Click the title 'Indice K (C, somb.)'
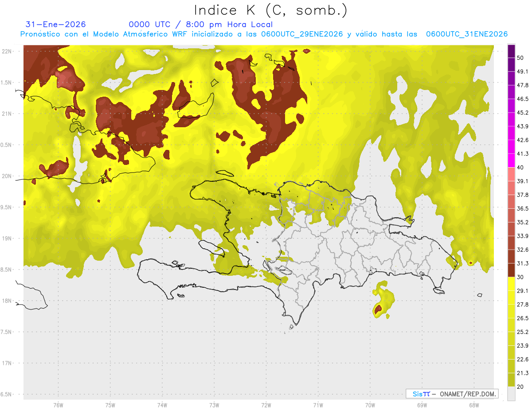532x411 pixels. [x=270, y=10]
